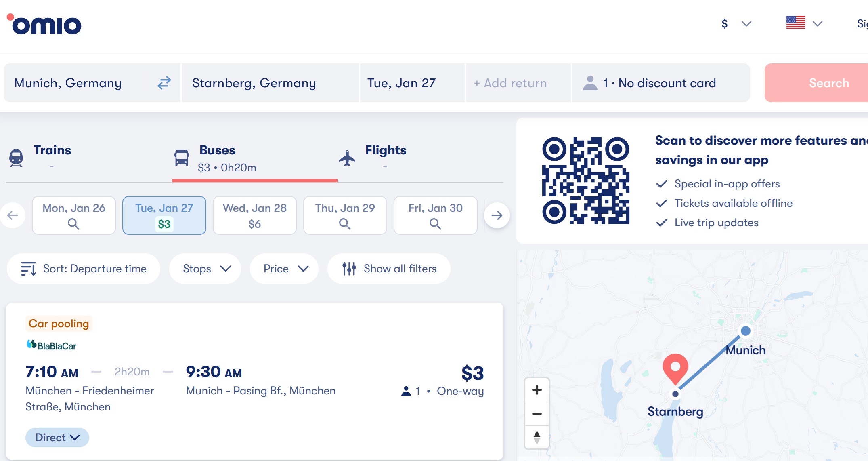Screen dimensions: 868x461
Task: Zoom out on the map
Action: 537,414
